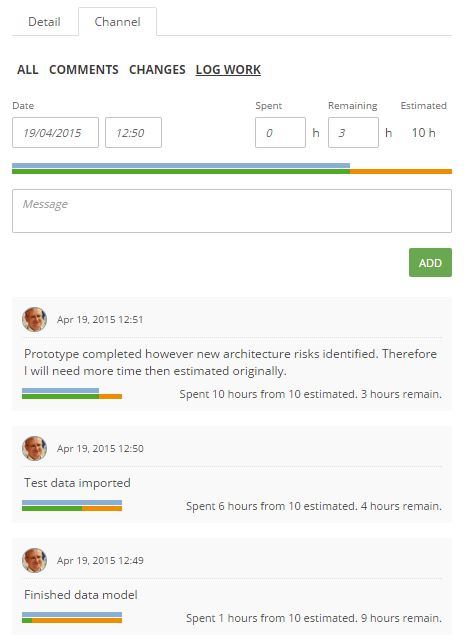Click progress bar under prototype completed entry

point(72,393)
